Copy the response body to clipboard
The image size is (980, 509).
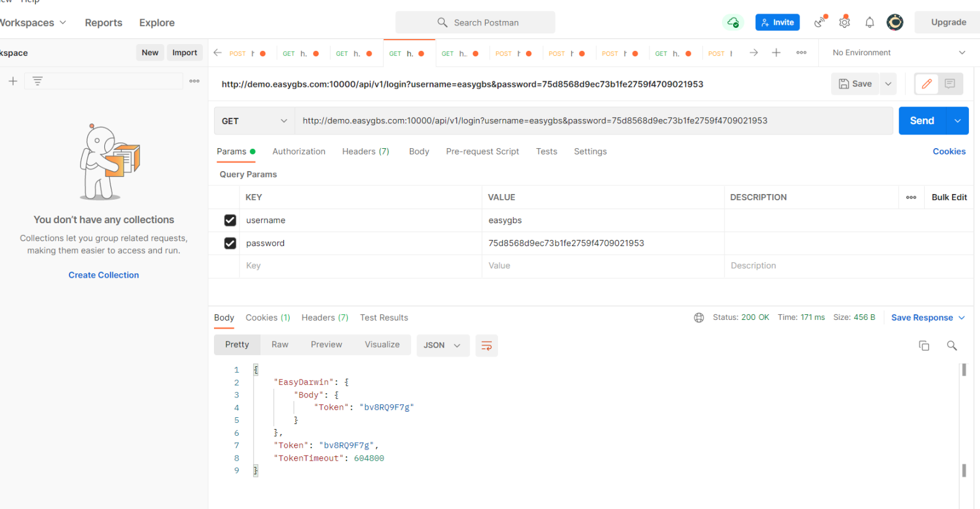[x=924, y=345]
